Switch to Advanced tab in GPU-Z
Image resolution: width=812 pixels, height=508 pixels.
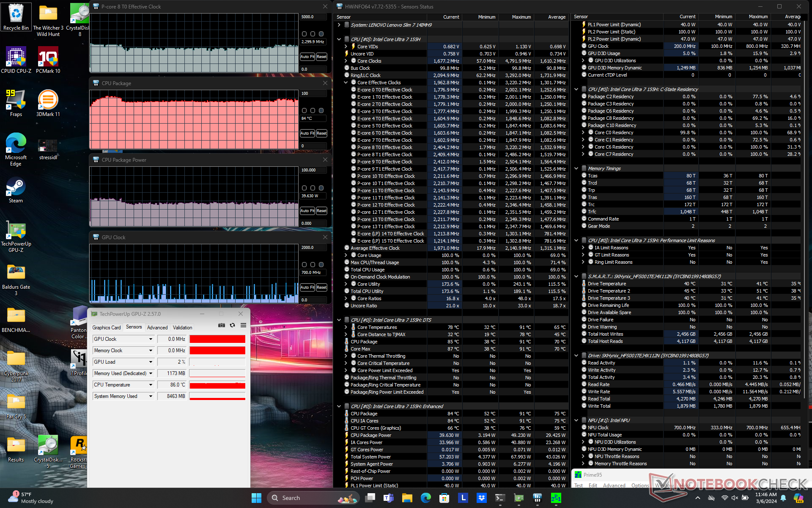pos(157,328)
